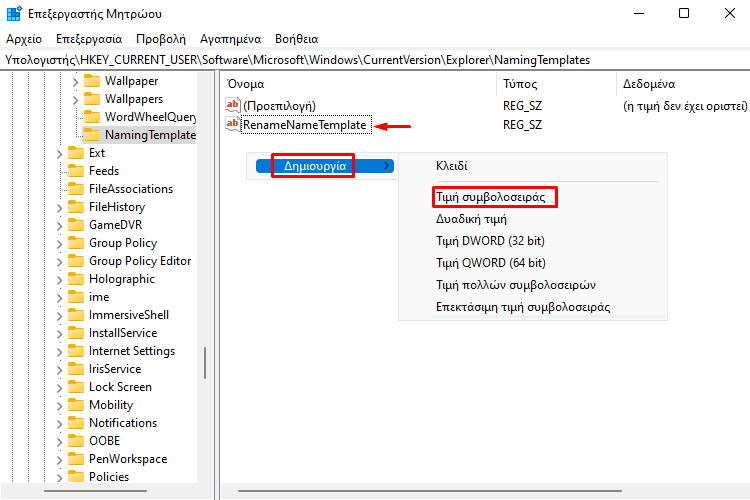Click the RenameNameTemplate string value icon

(232, 124)
